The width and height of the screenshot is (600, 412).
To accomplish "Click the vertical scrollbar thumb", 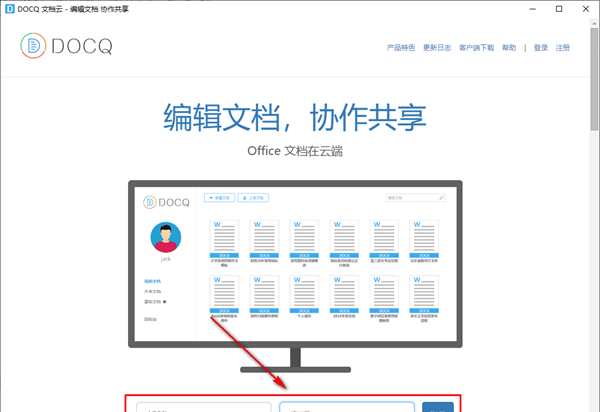I will tap(594, 78).
